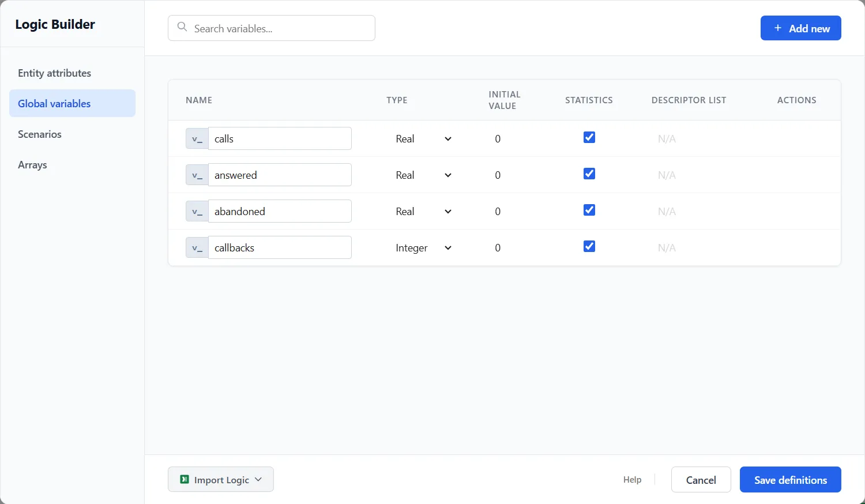Click the Excel icon on Import Logic
The width and height of the screenshot is (865, 504).
(x=185, y=479)
